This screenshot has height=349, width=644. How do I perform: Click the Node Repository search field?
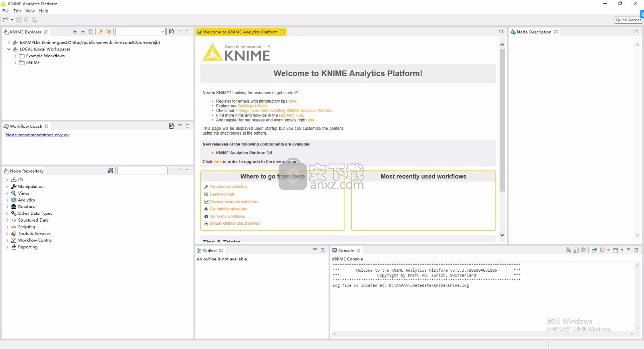click(x=142, y=170)
